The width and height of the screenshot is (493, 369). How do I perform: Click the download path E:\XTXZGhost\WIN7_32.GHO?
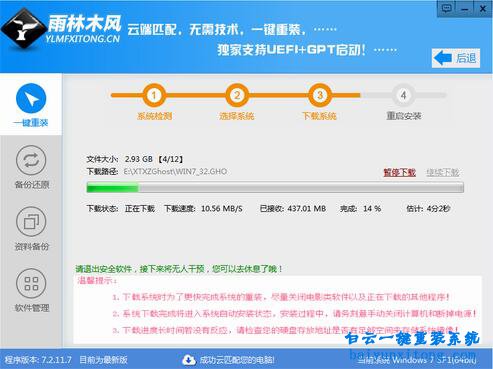(175, 172)
